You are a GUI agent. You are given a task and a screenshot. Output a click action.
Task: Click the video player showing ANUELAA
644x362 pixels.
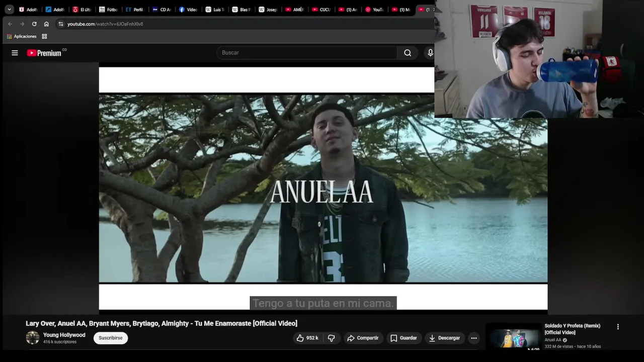323,189
